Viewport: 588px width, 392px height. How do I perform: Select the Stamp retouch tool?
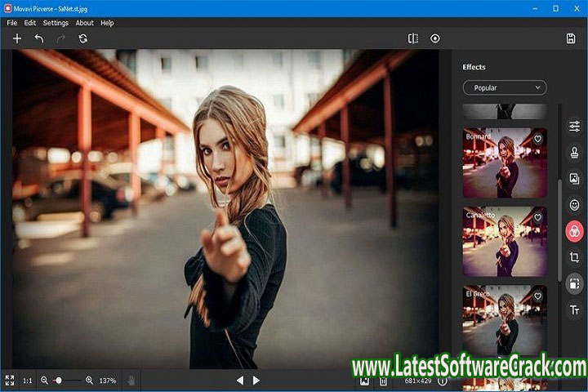(x=574, y=152)
